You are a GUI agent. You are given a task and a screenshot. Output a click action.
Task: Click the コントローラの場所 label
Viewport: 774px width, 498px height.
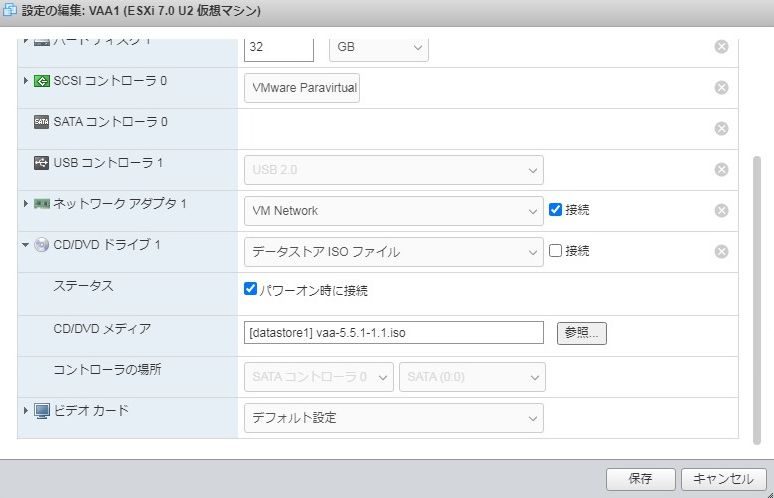107,369
